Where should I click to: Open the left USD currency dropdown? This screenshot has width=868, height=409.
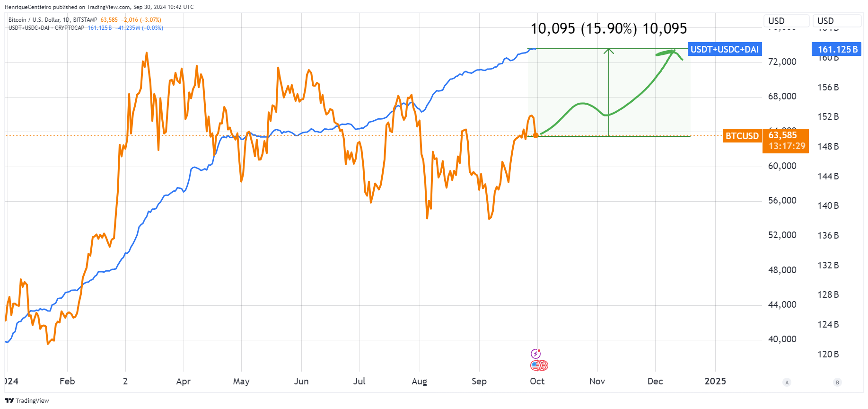[x=786, y=20]
